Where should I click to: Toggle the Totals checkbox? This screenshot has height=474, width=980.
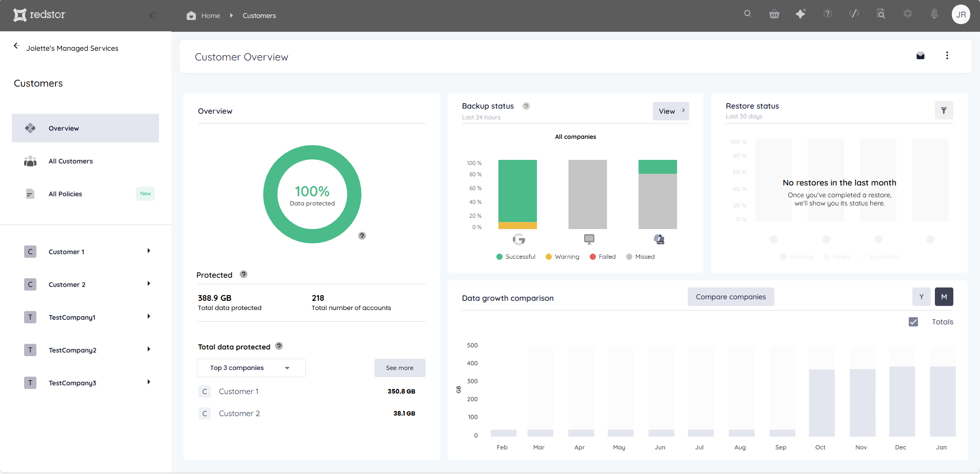click(913, 322)
